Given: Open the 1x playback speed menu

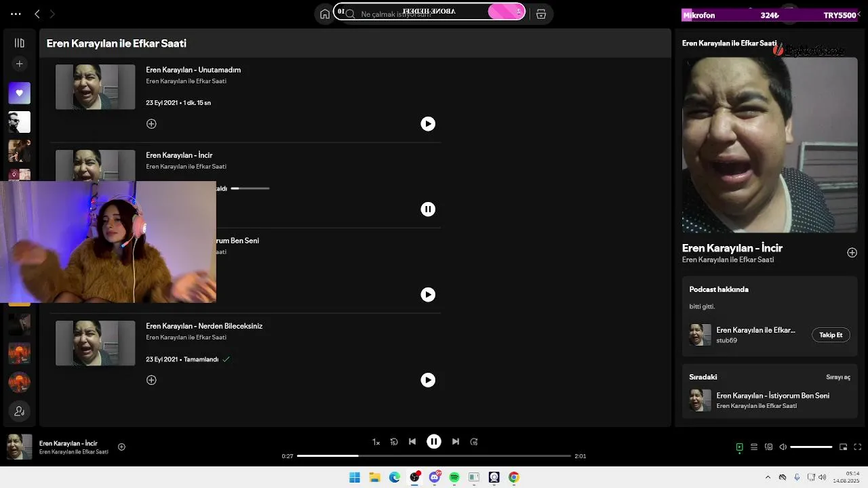Looking at the screenshot, I should pos(376,442).
